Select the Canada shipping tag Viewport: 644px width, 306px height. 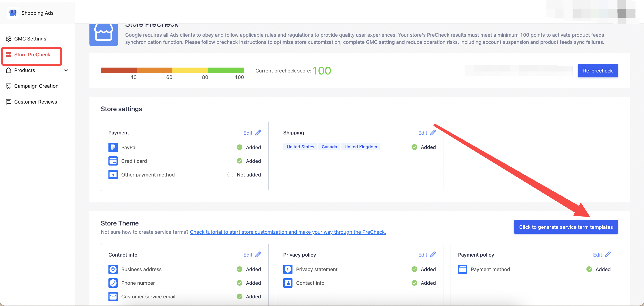329,147
